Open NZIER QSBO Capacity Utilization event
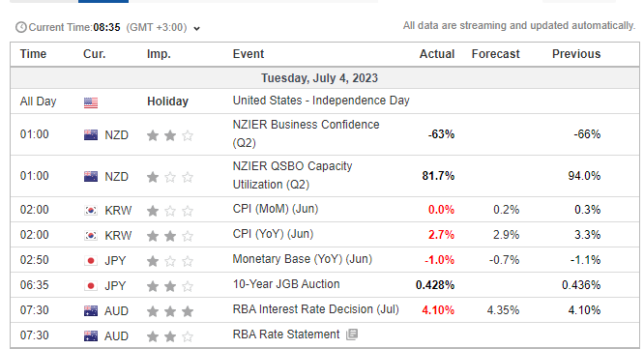Image resolution: width=644 pixels, height=349 pixels. [x=292, y=175]
